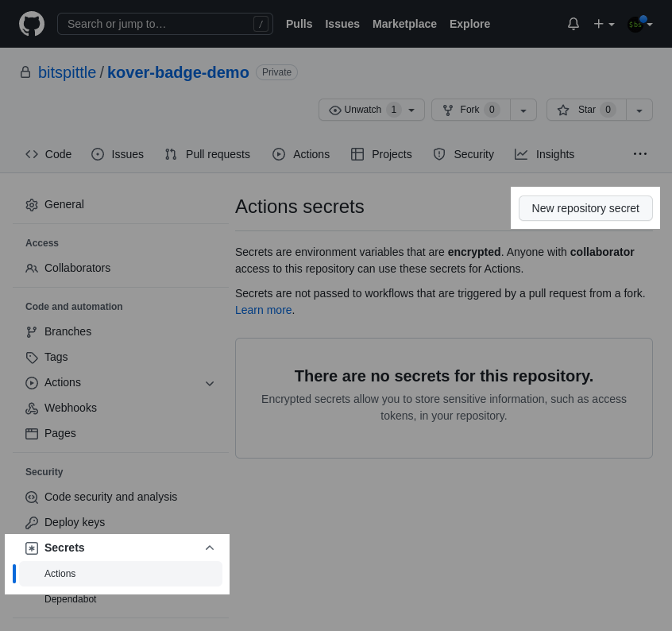Image resolution: width=672 pixels, height=631 pixels.
Task: Click the Webhooks icon
Action: click(31, 408)
